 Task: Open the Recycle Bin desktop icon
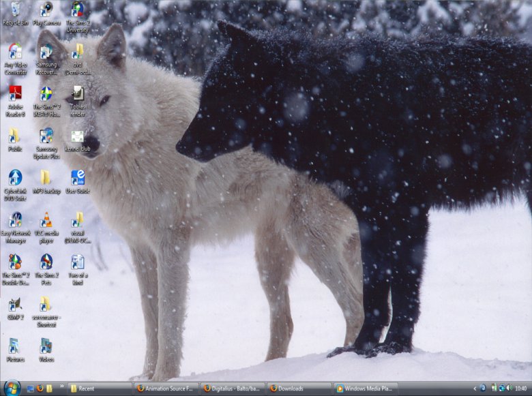(x=15, y=14)
